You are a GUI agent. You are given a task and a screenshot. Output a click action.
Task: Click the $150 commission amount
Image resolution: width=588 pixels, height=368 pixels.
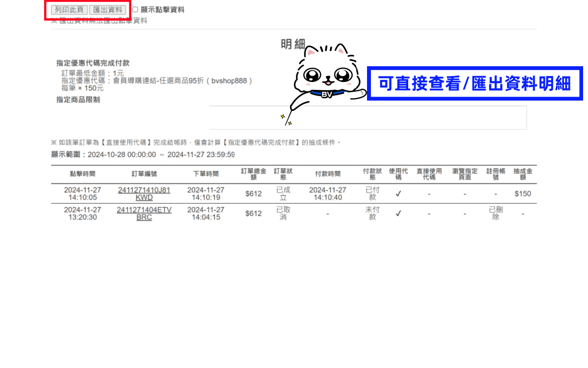click(x=523, y=194)
